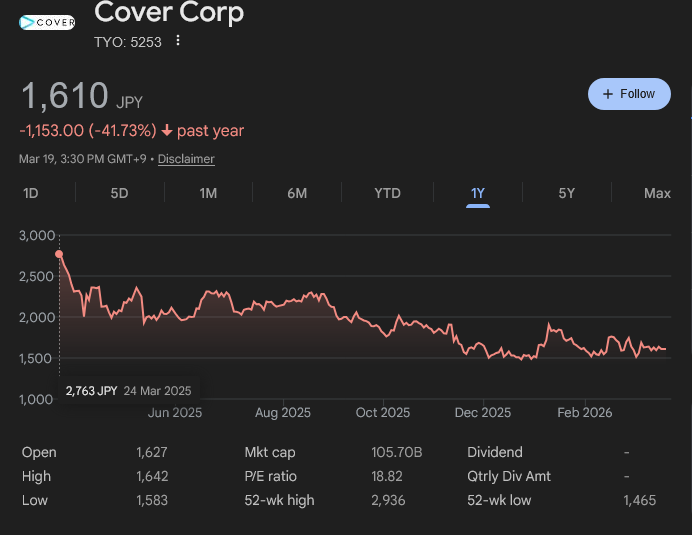Click the Cover Corp title

[x=169, y=12]
